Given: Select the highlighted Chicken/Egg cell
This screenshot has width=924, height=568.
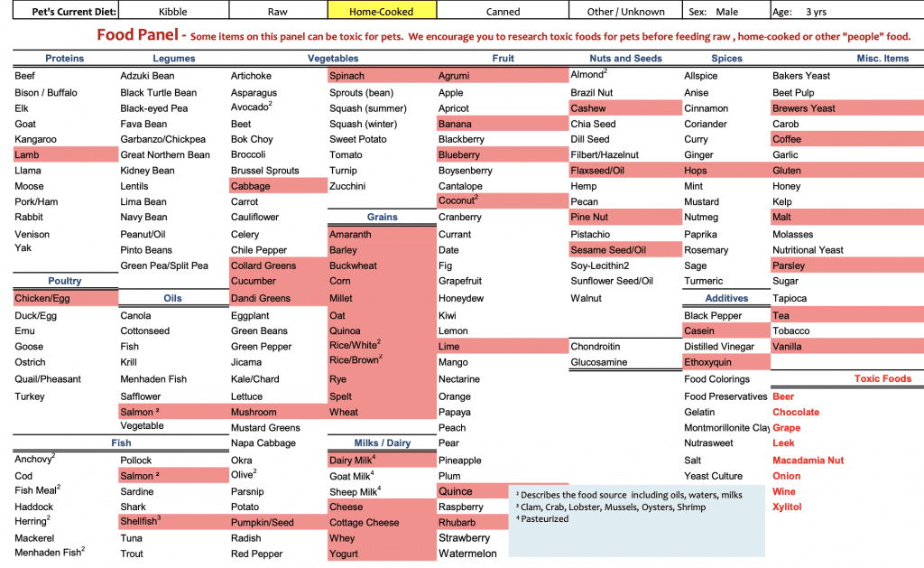Looking at the screenshot, I should pyautogui.click(x=65, y=298).
